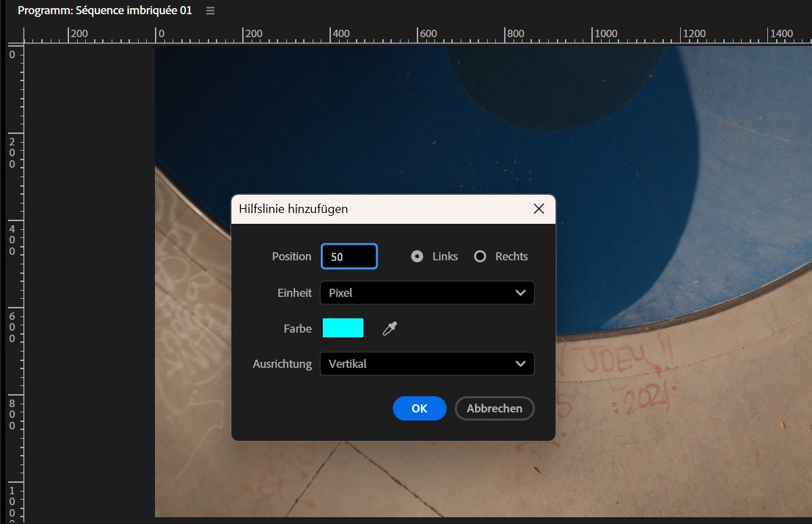Click the Position label
Image resolution: width=812 pixels, height=524 pixels.
pos(292,256)
